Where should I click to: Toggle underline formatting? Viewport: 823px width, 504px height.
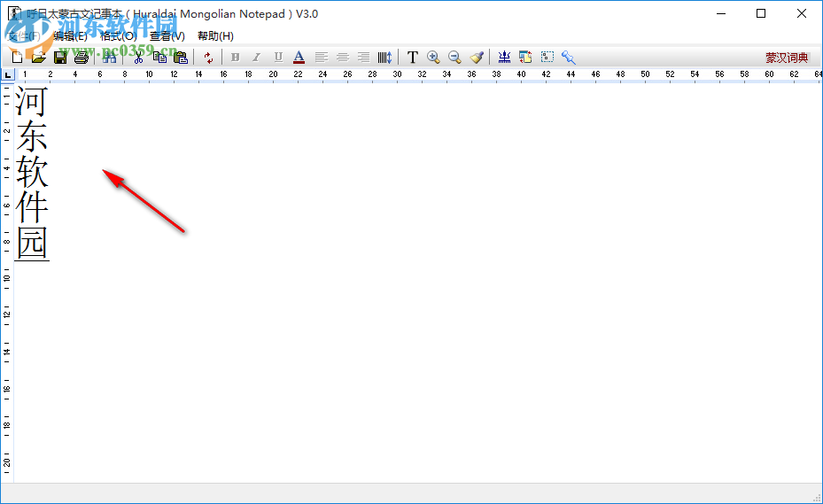[x=278, y=58]
